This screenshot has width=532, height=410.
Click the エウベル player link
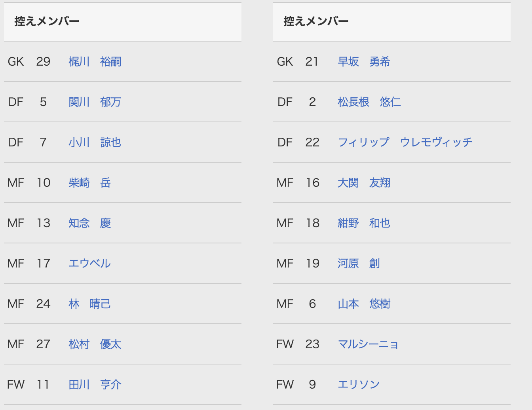pos(89,264)
